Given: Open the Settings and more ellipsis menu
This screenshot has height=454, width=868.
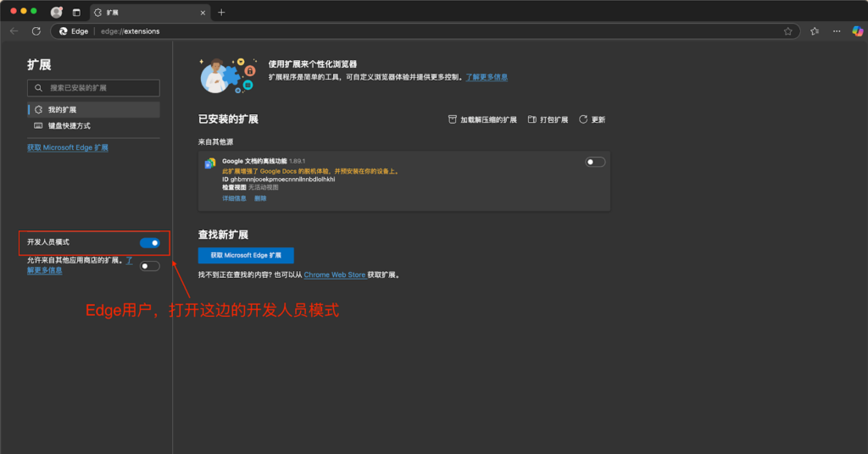Looking at the screenshot, I should [836, 31].
